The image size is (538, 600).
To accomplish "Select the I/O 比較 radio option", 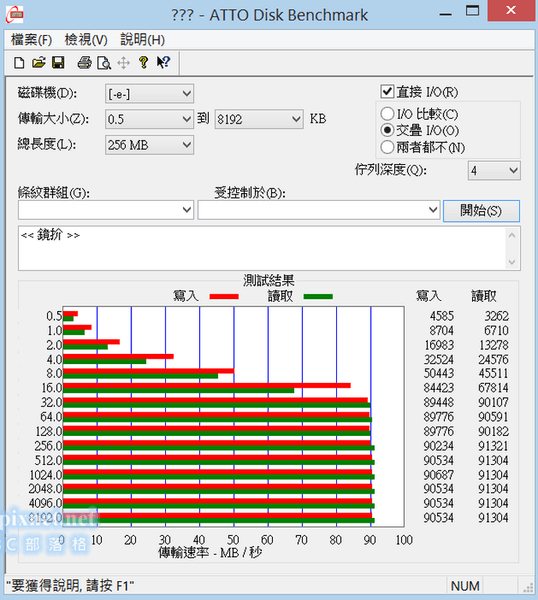I will tap(387, 114).
